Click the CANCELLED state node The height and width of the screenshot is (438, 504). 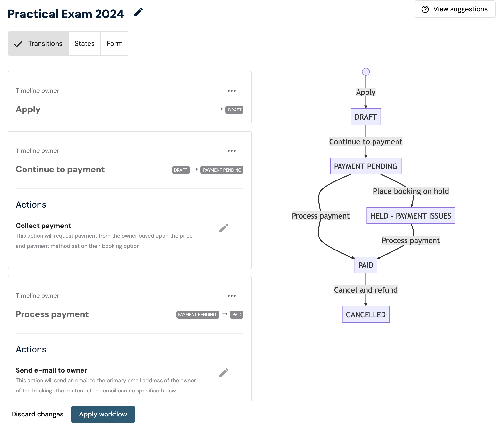pyautogui.click(x=366, y=314)
